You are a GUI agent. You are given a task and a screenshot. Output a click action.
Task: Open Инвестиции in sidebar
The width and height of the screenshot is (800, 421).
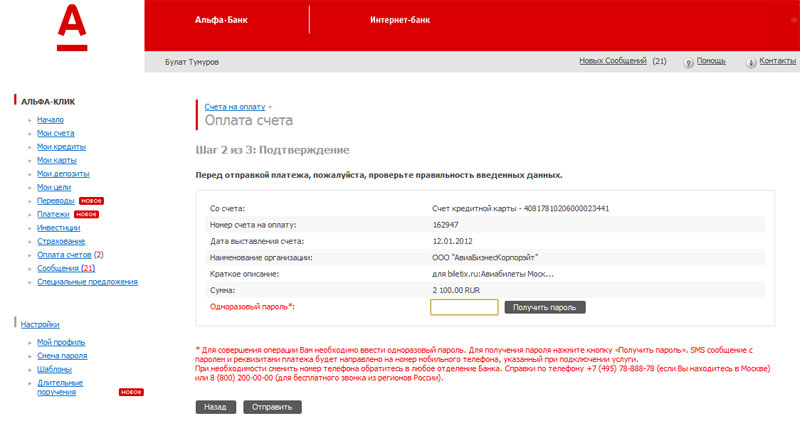(x=59, y=228)
